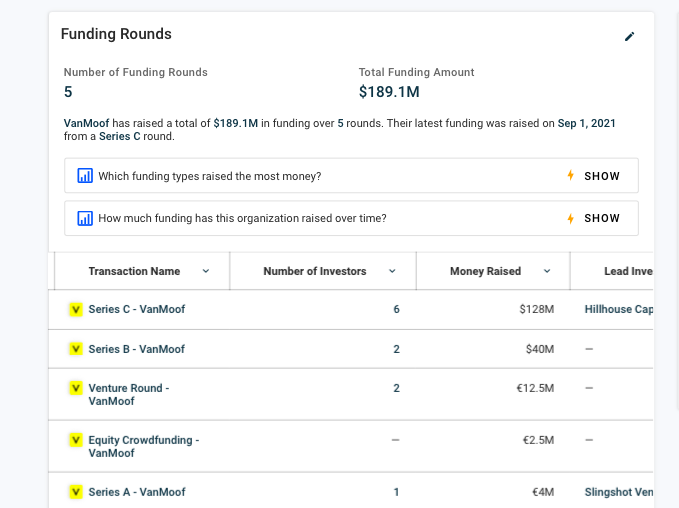Screen dimensions: 679x508
Task: Open Transaction Name column sort dropdown
Action: [206, 271]
